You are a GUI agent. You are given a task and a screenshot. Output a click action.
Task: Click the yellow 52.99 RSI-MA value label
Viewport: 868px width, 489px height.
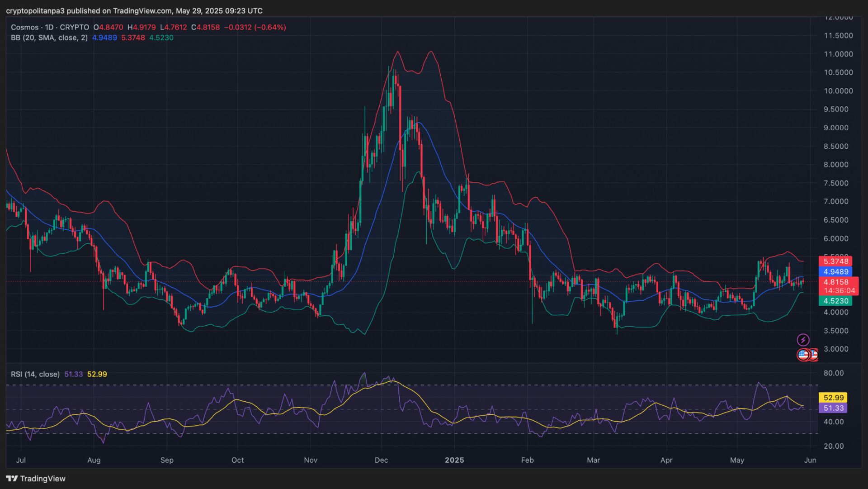pos(833,398)
